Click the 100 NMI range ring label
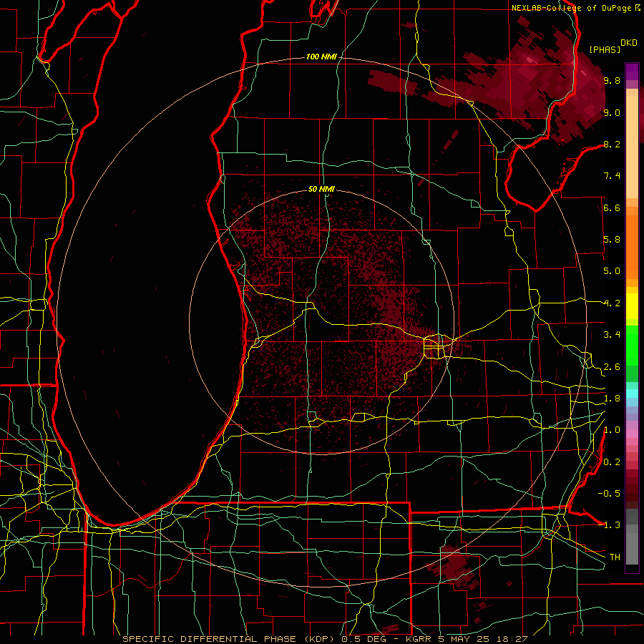644x644 pixels. tap(321, 57)
